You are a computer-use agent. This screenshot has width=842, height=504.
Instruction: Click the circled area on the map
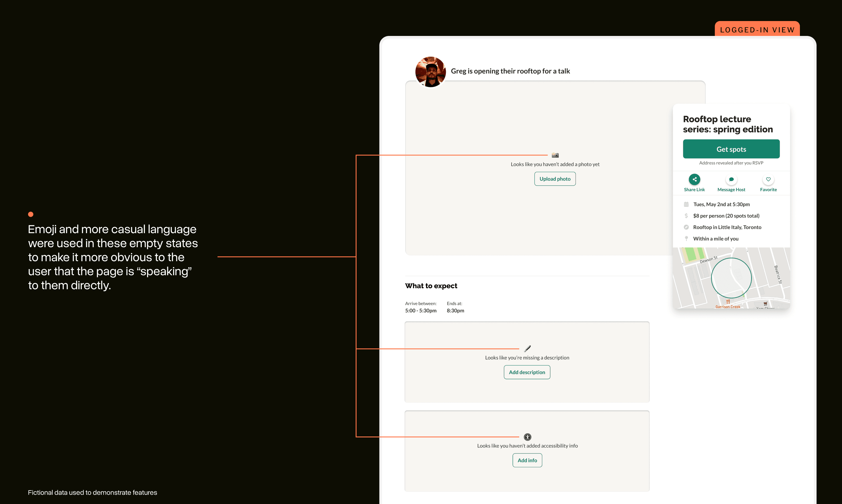(x=731, y=278)
